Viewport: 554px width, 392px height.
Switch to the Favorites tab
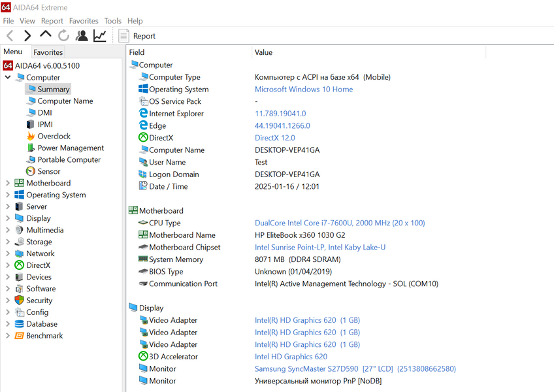48,52
